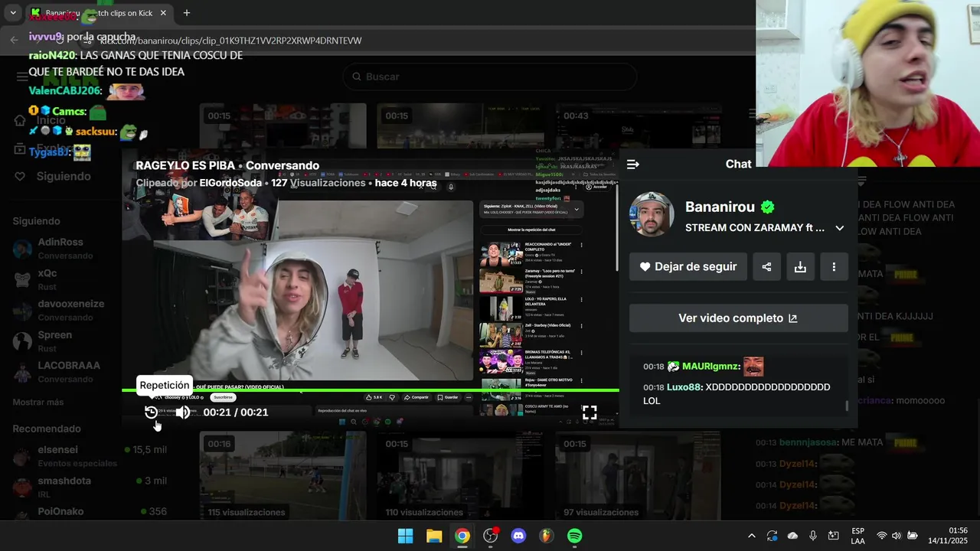This screenshot has height=551, width=980.
Task: Click the share icon button
Action: point(766,267)
